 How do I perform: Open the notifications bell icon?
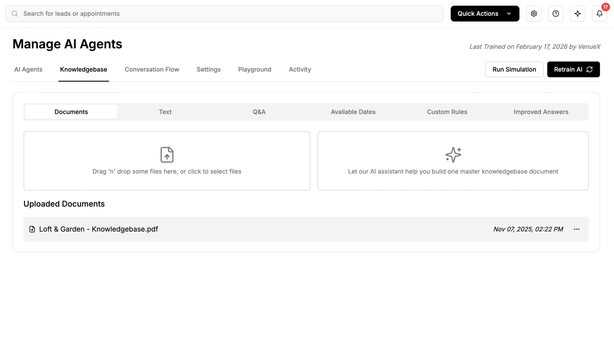599,13
